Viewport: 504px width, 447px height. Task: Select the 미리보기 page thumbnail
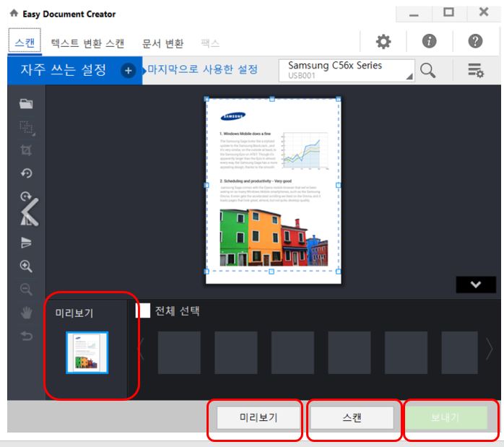point(87,352)
